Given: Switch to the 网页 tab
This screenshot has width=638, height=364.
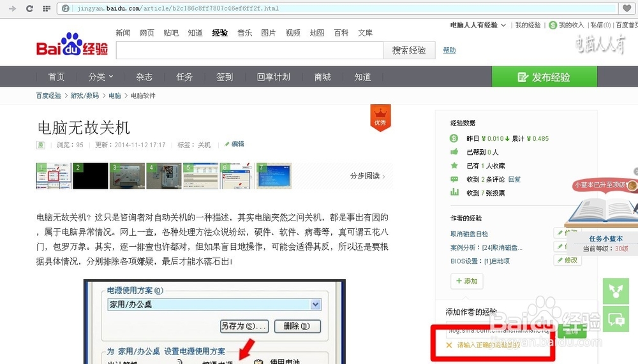Looking at the screenshot, I should coord(147,33).
